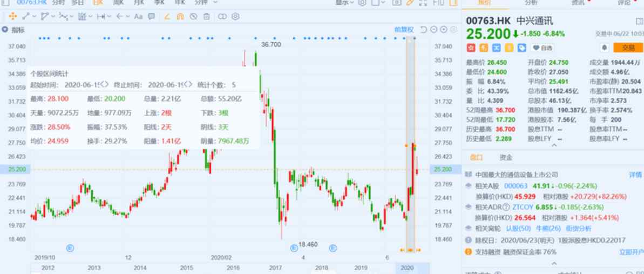Screen dimensions: 644x274
Task: Select the 周K weekly candlestick tab
Action: point(118,2)
